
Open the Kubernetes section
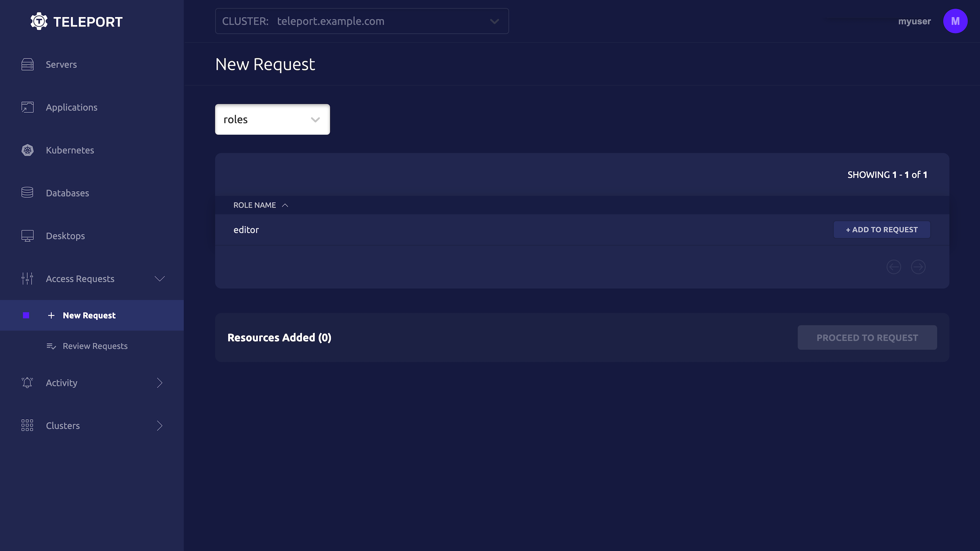[x=70, y=150]
